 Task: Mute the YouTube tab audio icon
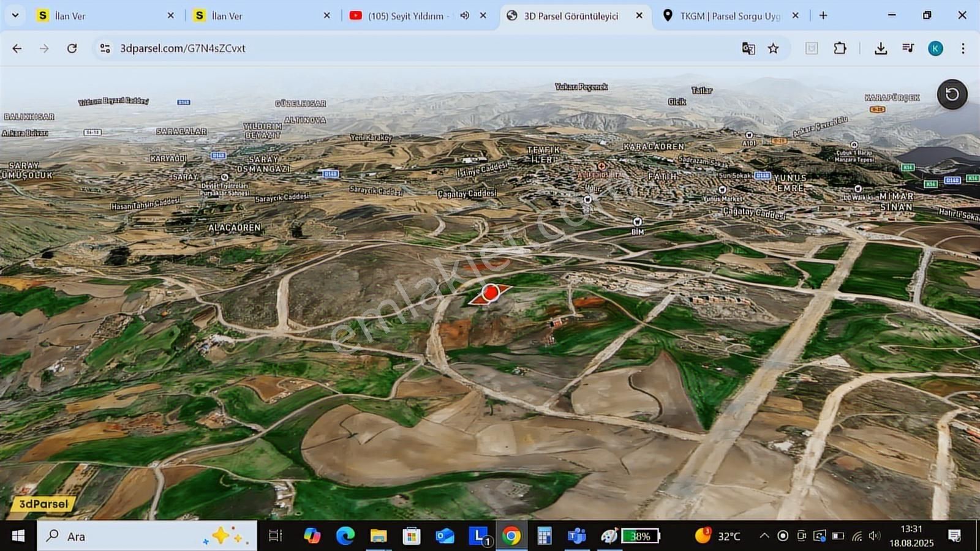tap(465, 15)
